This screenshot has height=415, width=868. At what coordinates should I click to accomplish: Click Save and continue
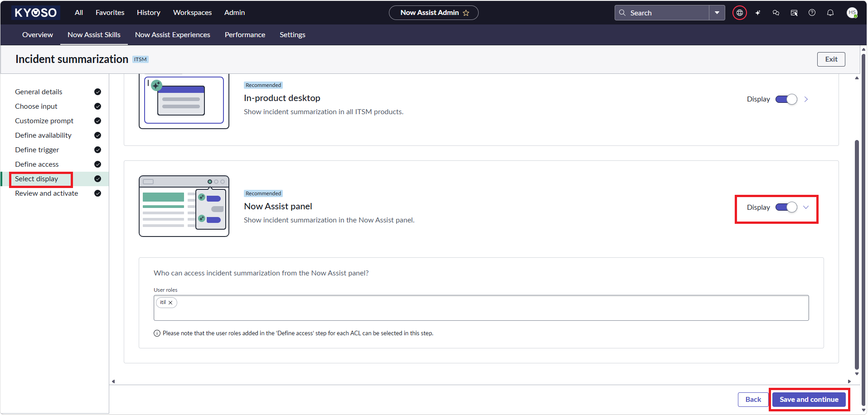pos(809,400)
